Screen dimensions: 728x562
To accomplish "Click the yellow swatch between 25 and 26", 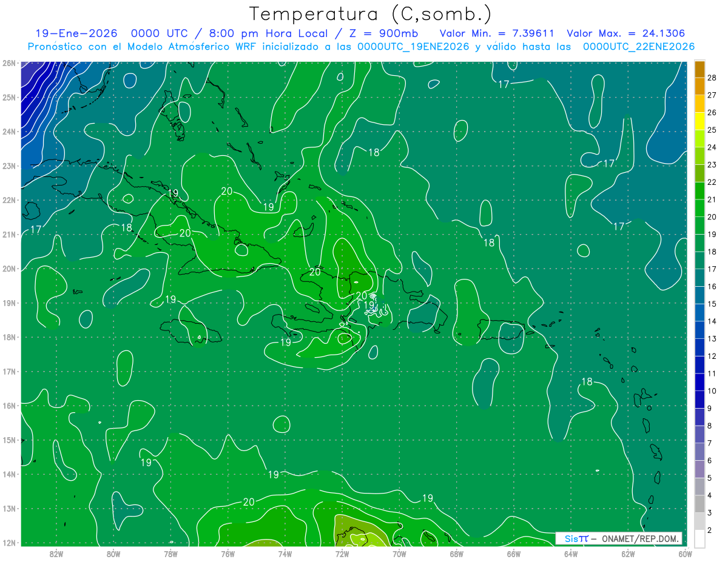I will tap(699, 121).
